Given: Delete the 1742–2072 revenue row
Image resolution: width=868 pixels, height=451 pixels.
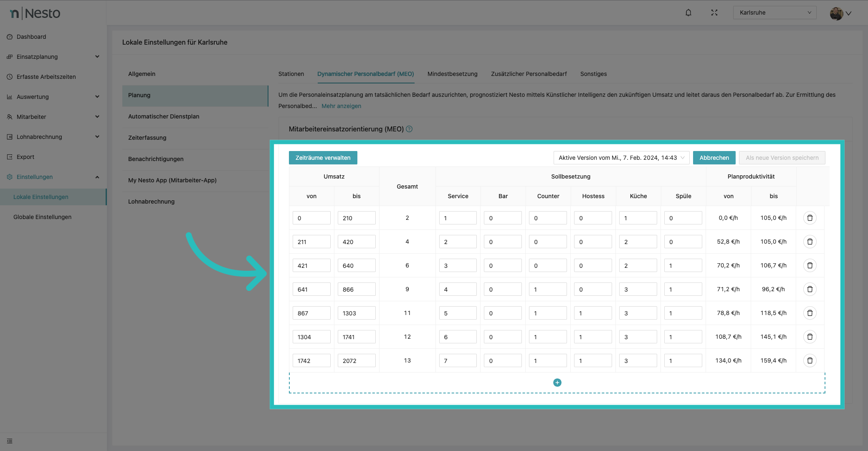Looking at the screenshot, I should coord(810,360).
